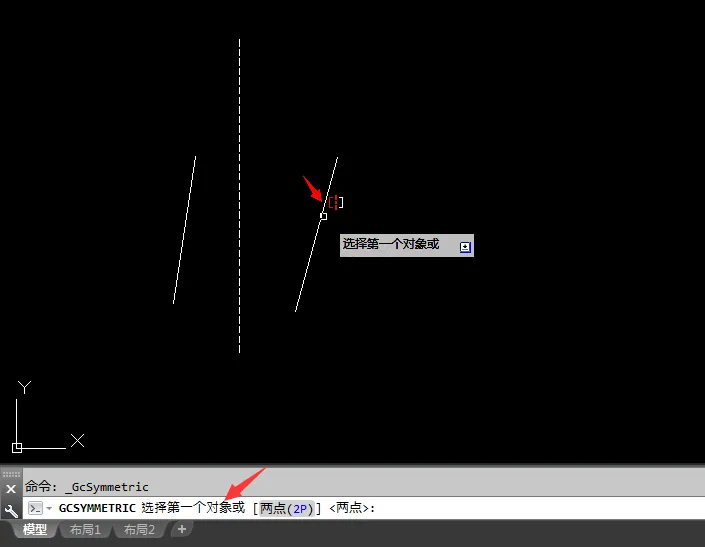Click the red symmetric constraint glyph
This screenshot has height=547, width=705.
[335, 202]
